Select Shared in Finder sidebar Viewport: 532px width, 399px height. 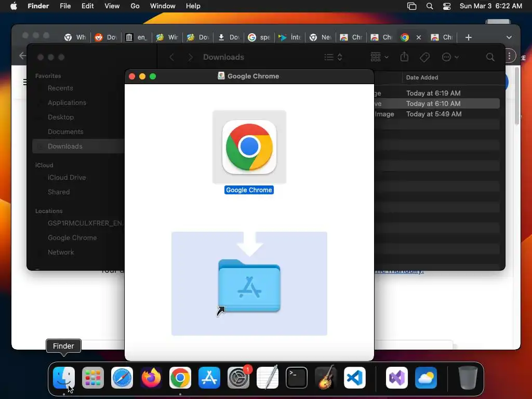pos(59,192)
